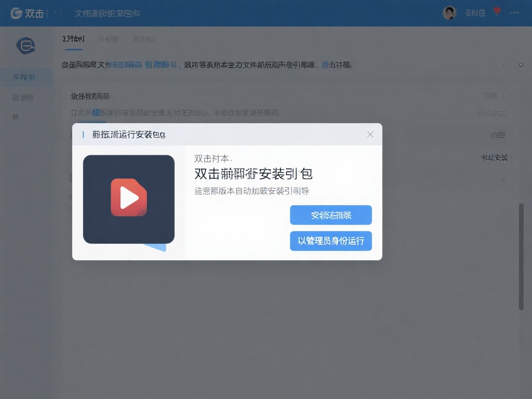The width and height of the screenshot is (532, 399).
Task: Click the upper blue install button in dialog
Action: (331, 215)
